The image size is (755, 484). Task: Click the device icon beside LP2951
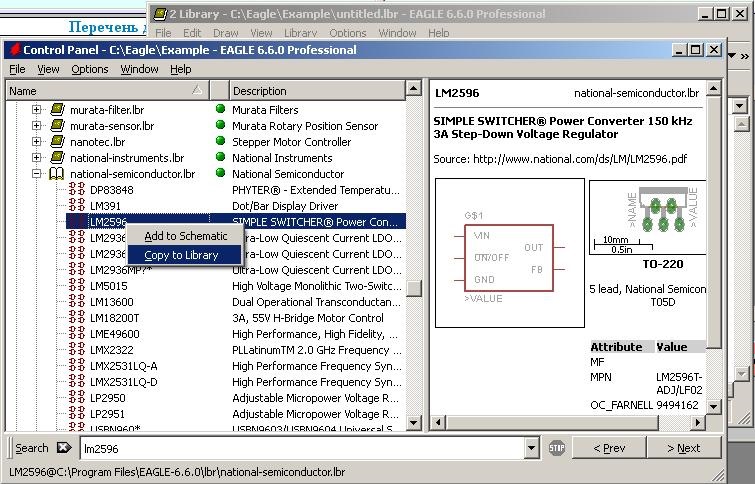[x=77, y=413]
